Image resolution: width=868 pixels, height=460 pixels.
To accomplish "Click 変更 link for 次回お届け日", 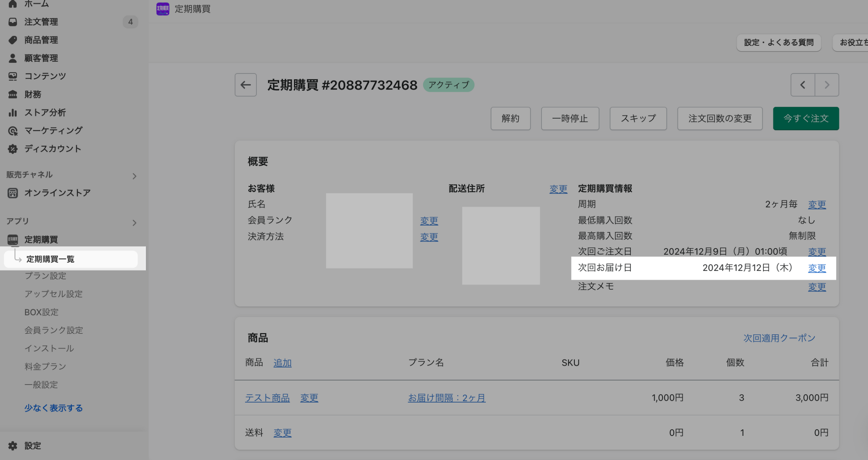I will pos(817,268).
